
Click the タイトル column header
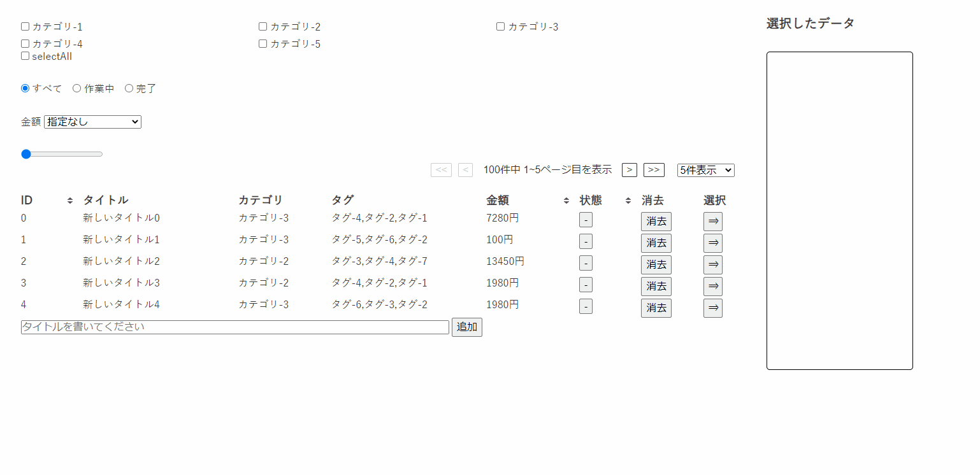[106, 201]
